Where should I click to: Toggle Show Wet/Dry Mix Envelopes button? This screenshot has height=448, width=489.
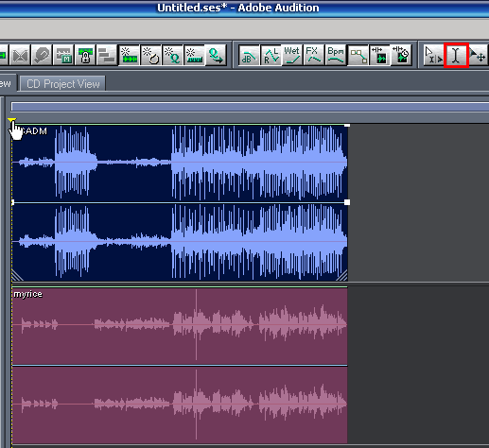(292, 55)
